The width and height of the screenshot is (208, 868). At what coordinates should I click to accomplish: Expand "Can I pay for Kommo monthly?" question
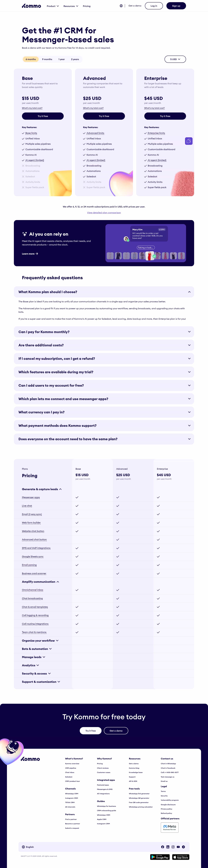tap(104, 332)
